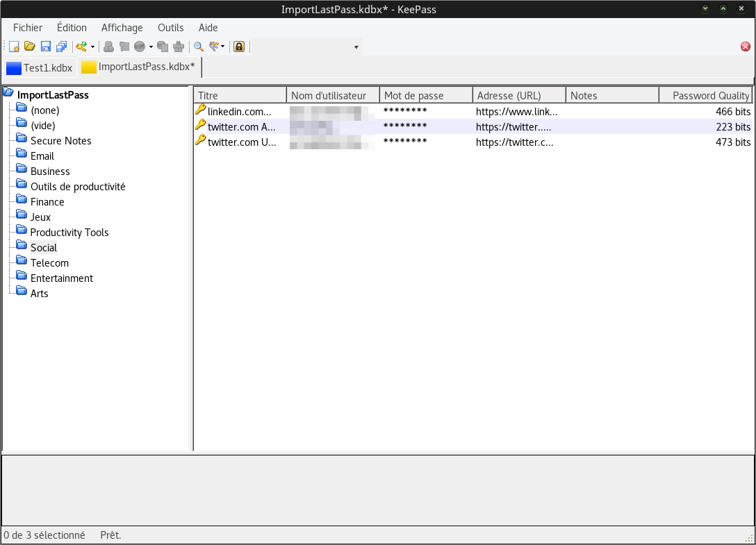Open the Add Entry dropdown arrow
The height and width of the screenshot is (545, 756).
pos(92,47)
